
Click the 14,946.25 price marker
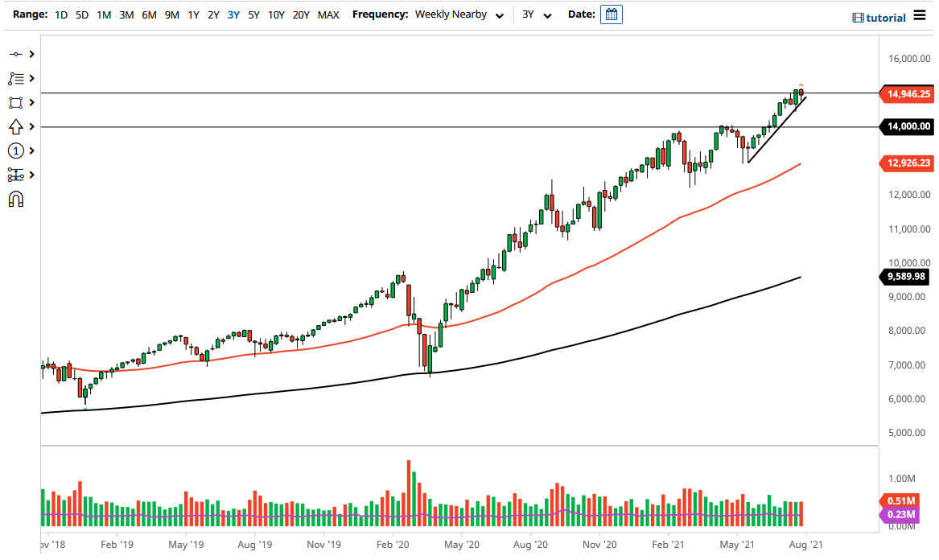pyautogui.click(x=907, y=94)
